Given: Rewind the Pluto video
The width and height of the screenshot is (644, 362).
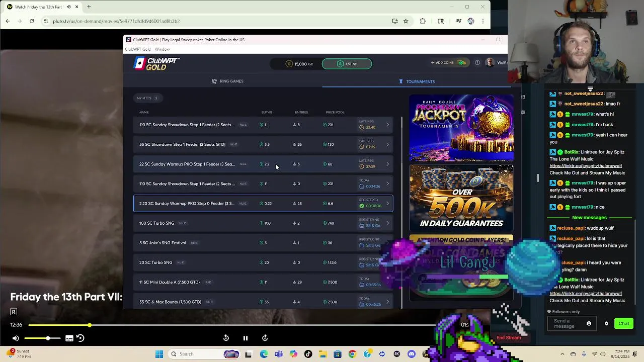Looking at the screenshot, I should coord(226,338).
